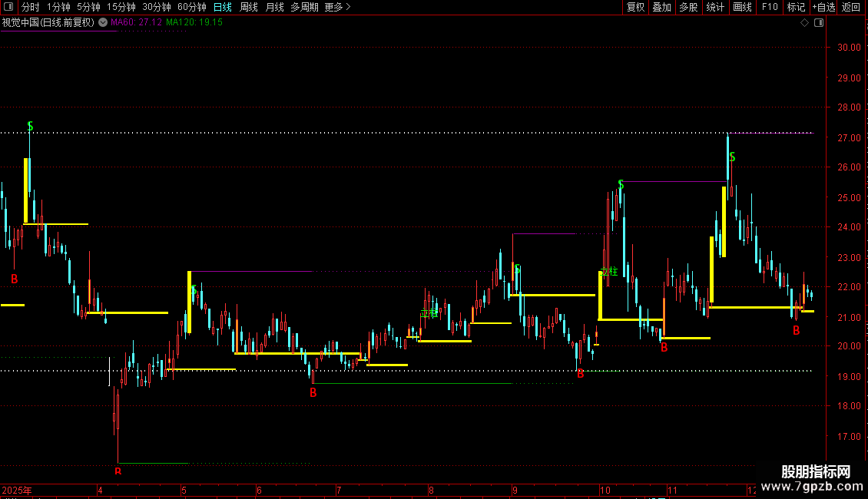Open the 多股 multi-stock view
Image resolution: width=868 pixels, height=499 pixels.
(x=688, y=7)
